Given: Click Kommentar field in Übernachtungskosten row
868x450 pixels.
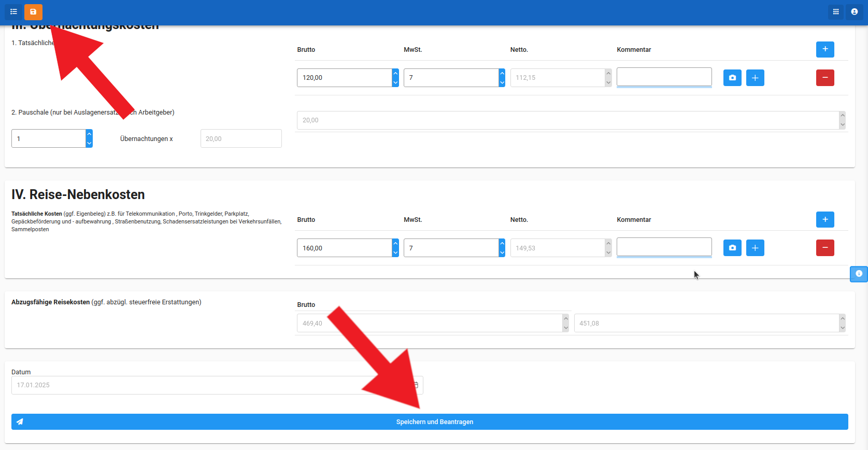Looking at the screenshot, I should pos(664,77).
